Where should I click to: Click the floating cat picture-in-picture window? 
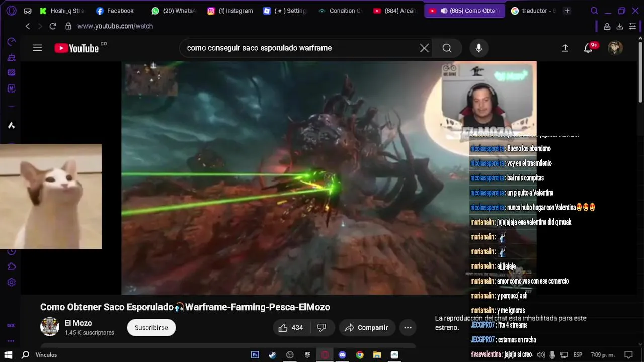[x=51, y=197]
